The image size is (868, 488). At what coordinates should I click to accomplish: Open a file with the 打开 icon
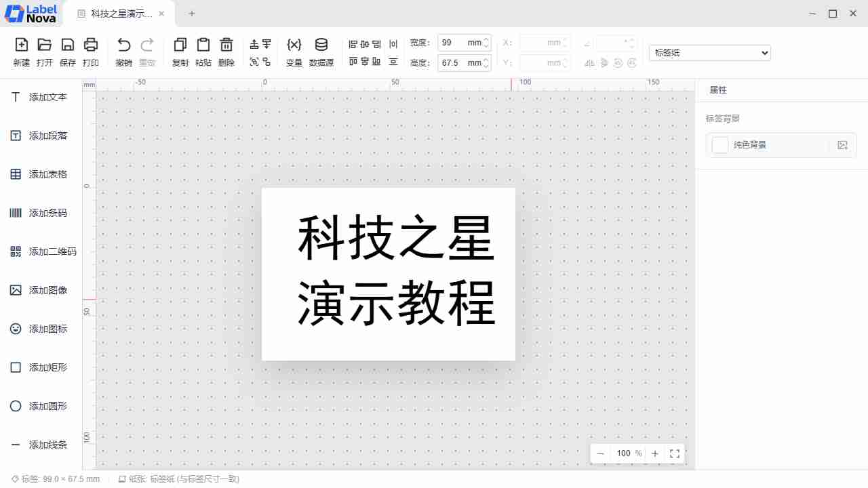(45, 45)
